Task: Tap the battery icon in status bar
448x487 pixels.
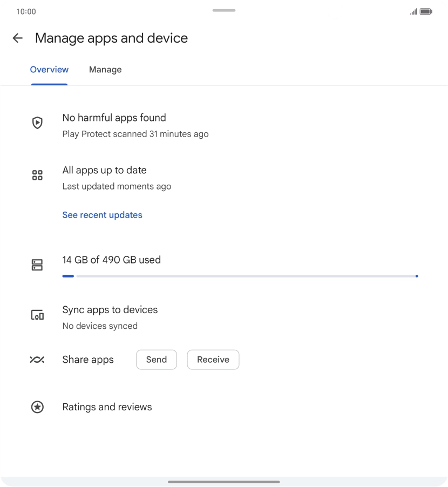Action: click(x=426, y=11)
